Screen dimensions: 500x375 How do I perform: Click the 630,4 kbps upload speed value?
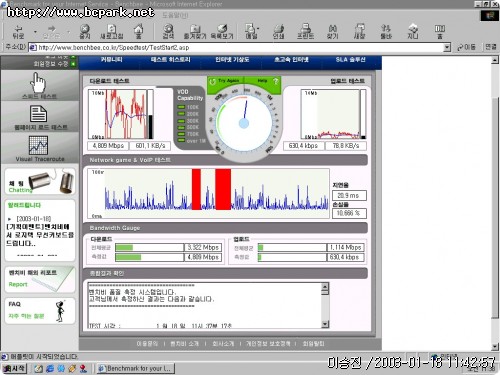(x=303, y=146)
